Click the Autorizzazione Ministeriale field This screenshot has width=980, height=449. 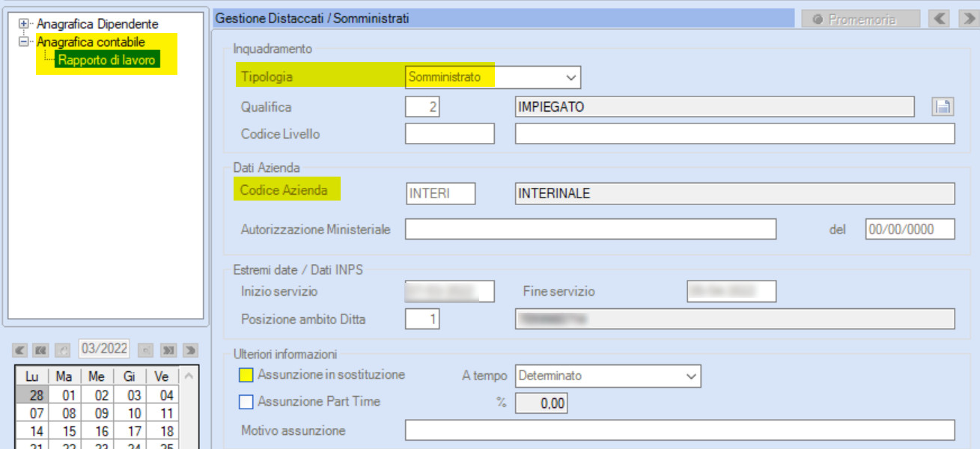(591, 230)
